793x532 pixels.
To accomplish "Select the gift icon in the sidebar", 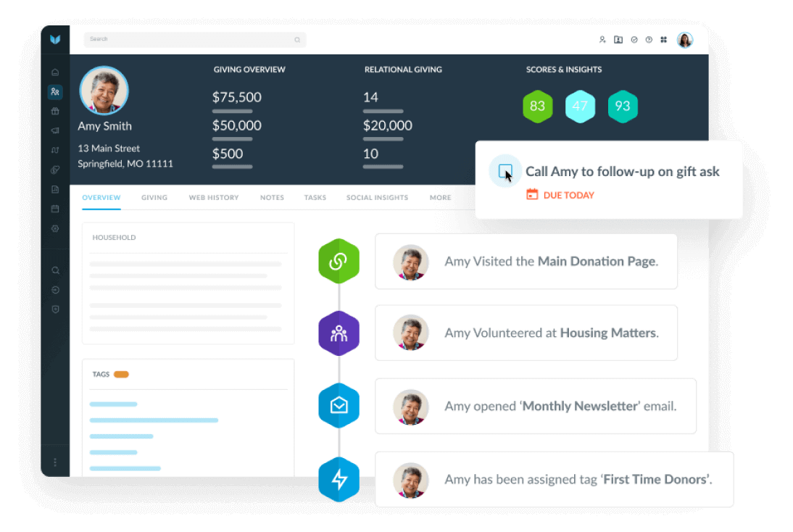I will click(55, 112).
